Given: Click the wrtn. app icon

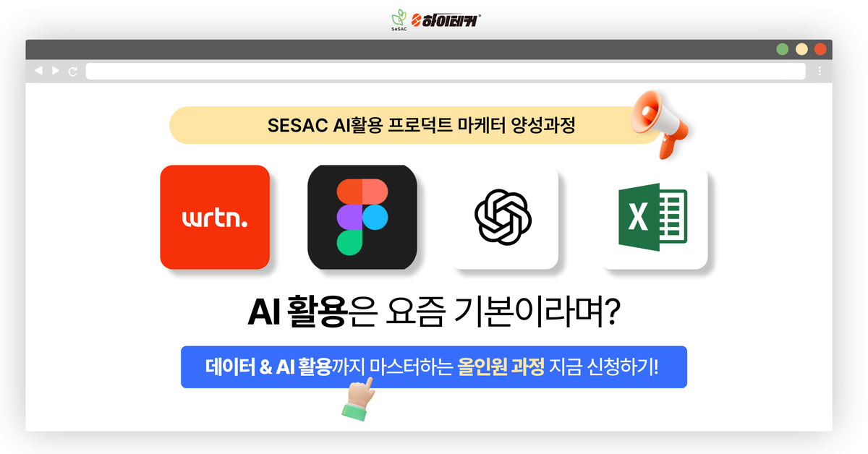Looking at the screenshot, I should pos(215,217).
